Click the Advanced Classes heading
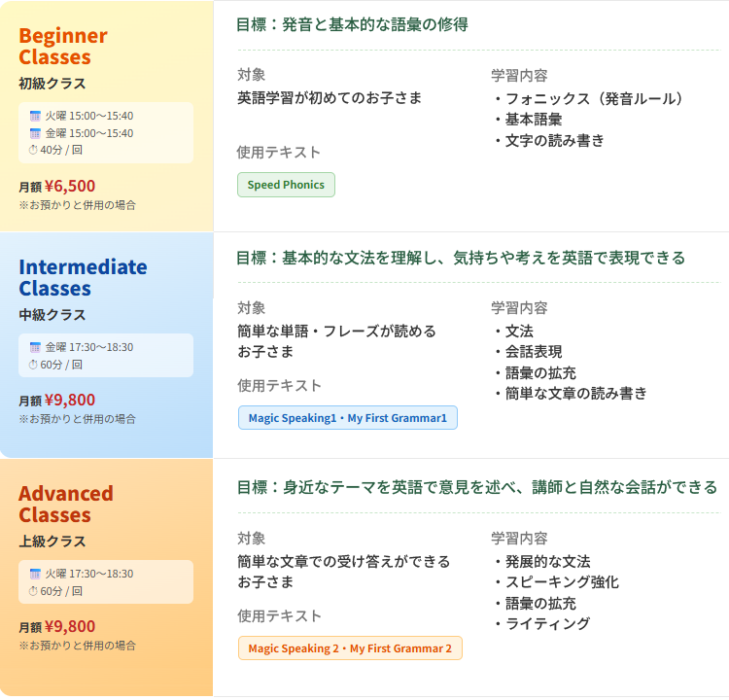729x700 pixels. tap(66, 504)
